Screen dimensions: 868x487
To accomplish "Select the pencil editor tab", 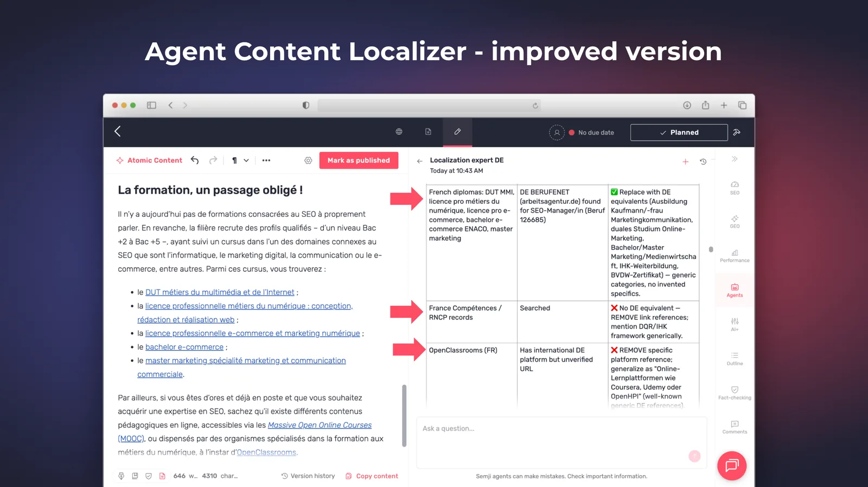I will click(457, 132).
